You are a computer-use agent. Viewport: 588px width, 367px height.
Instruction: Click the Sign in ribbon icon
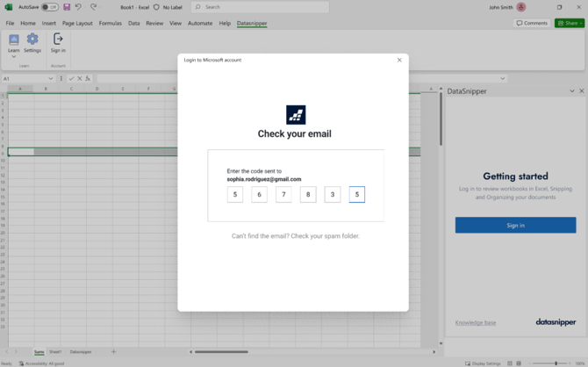coord(58,40)
